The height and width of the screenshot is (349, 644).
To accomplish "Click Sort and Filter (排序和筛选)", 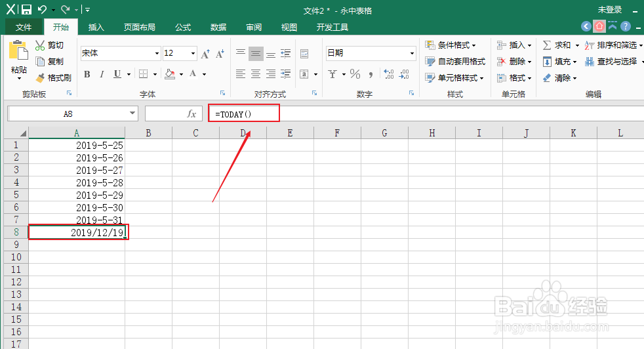I will coord(613,45).
